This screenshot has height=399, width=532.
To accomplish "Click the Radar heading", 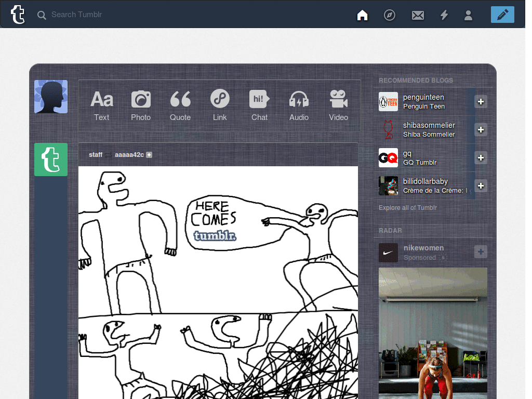I will pos(390,231).
